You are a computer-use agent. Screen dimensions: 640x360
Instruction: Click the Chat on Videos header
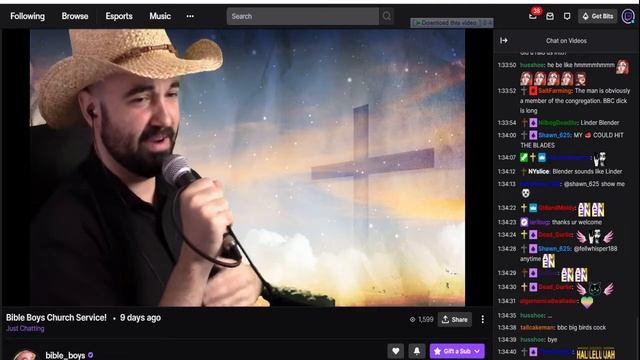click(566, 41)
